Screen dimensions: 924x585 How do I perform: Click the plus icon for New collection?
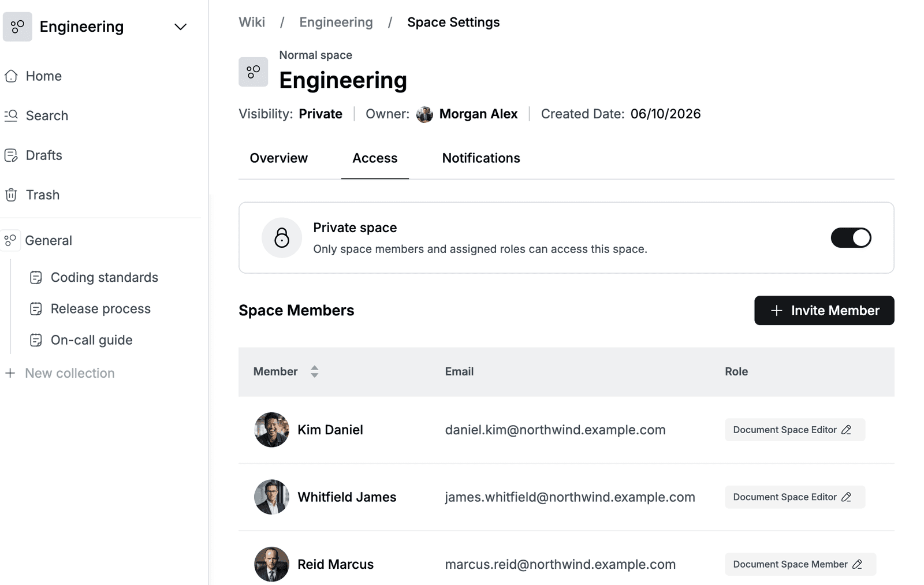[10, 373]
